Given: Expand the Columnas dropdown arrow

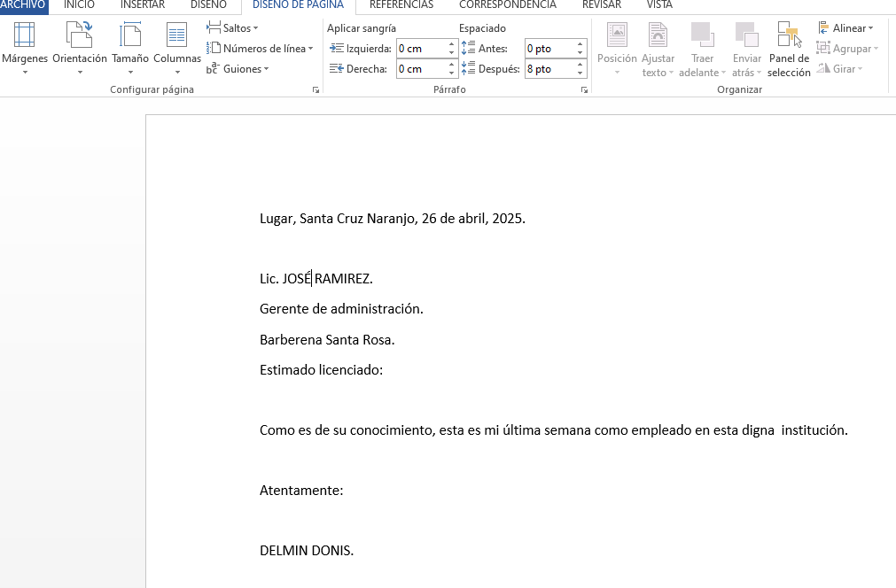Looking at the screenshot, I should click(x=177, y=73).
